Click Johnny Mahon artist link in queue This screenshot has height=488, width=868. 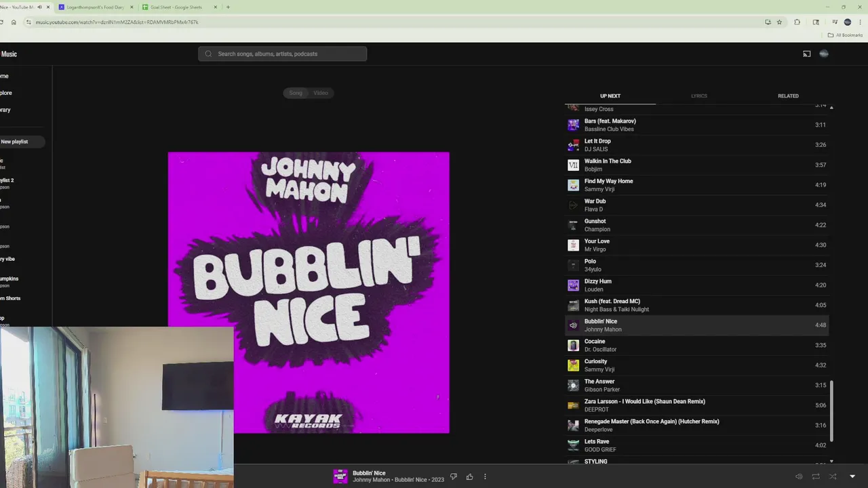click(x=603, y=329)
